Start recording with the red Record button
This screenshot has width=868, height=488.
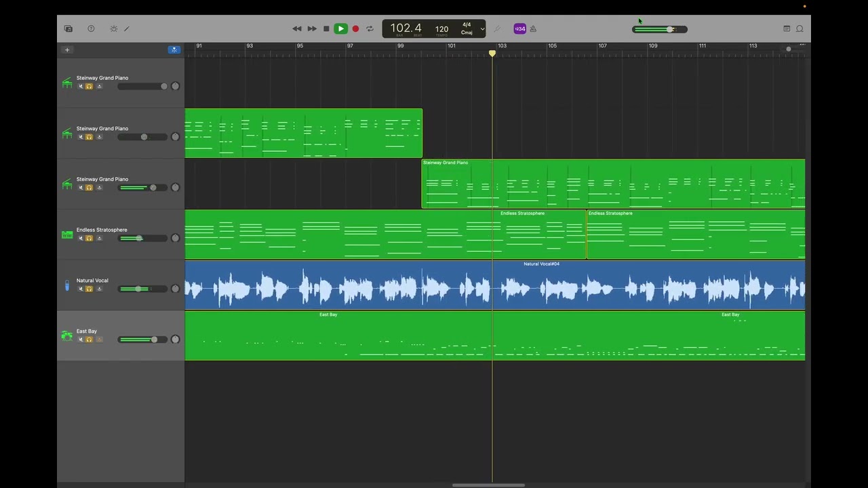click(355, 28)
